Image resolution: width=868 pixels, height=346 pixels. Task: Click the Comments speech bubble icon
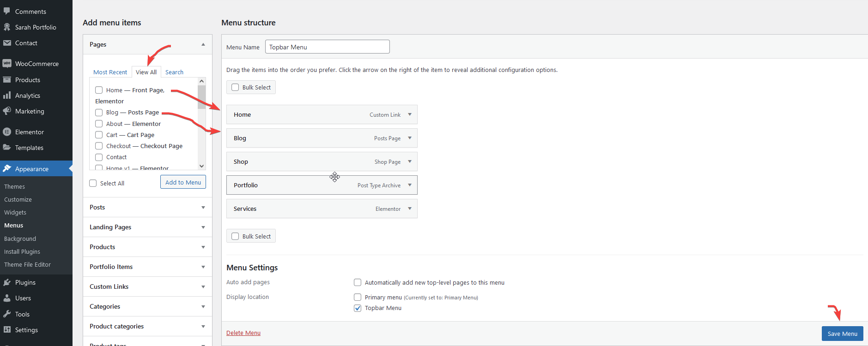7,11
